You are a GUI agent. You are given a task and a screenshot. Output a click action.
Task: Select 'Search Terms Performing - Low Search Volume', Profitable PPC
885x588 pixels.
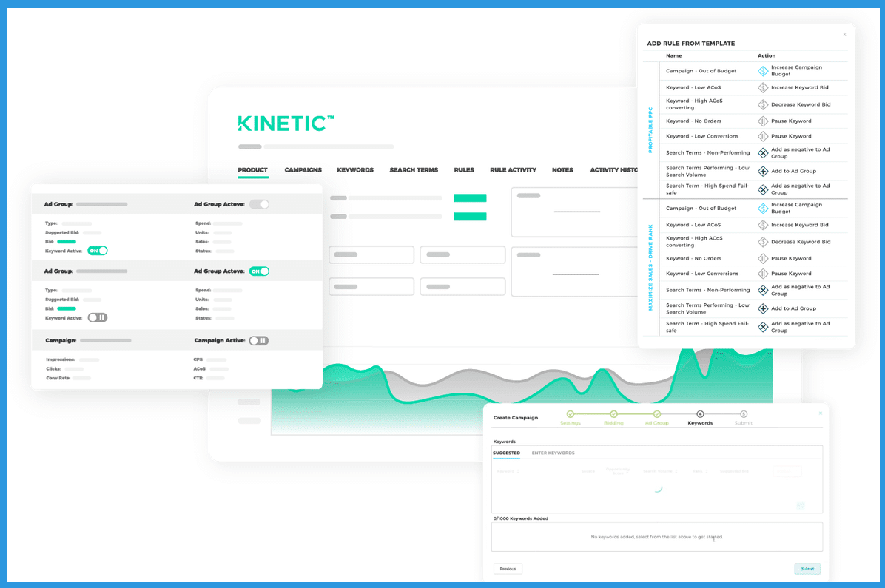tap(707, 171)
